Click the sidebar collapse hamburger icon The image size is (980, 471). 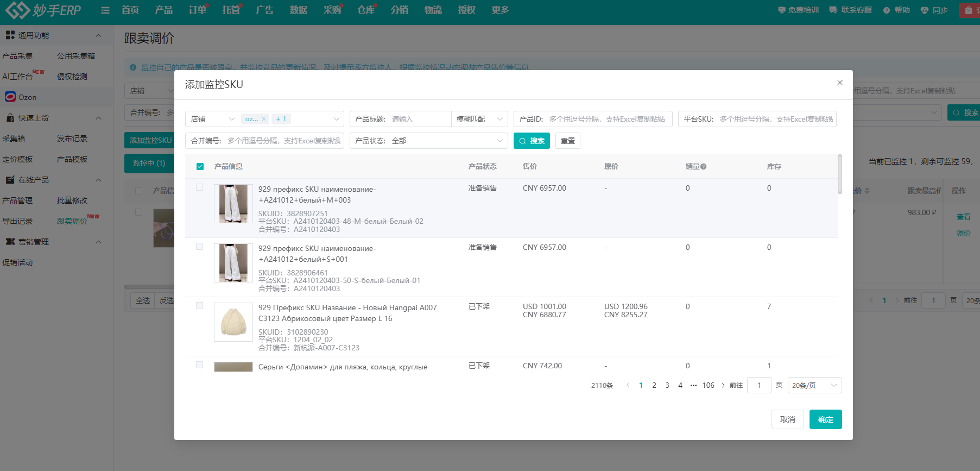pos(105,10)
